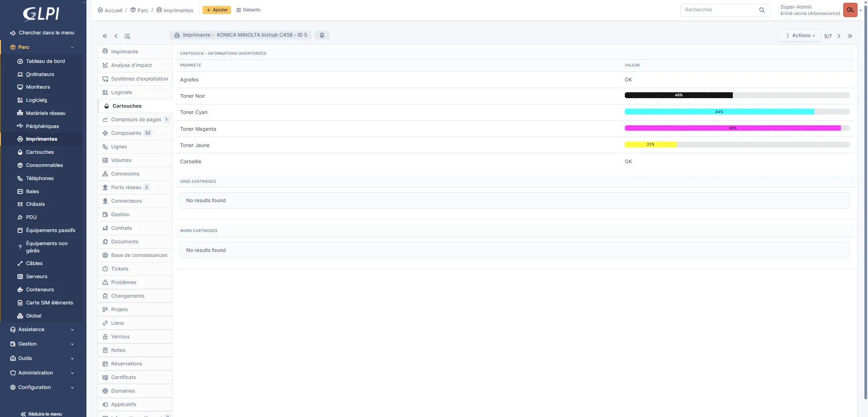Expand the Administration menu section

(x=42, y=373)
